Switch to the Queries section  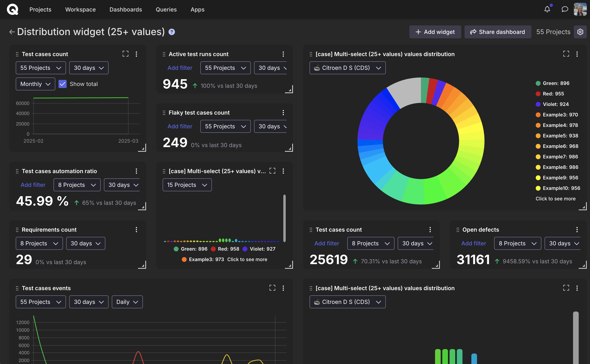click(166, 9)
